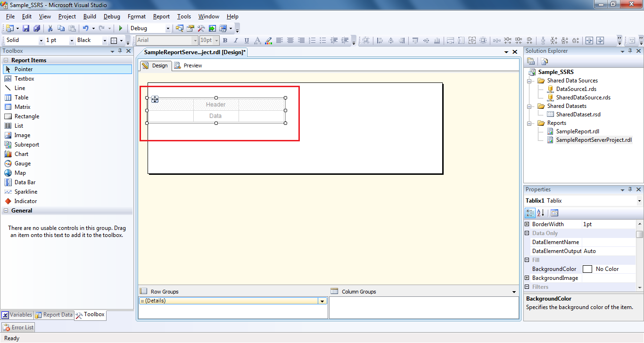Screen dimensions: 644x343
Task: Click the DataElementName value field
Action: click(x=609, y=242)
